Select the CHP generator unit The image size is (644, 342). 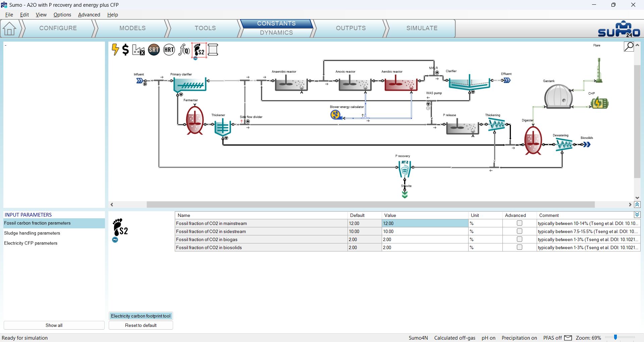click(x=600, y=103)
